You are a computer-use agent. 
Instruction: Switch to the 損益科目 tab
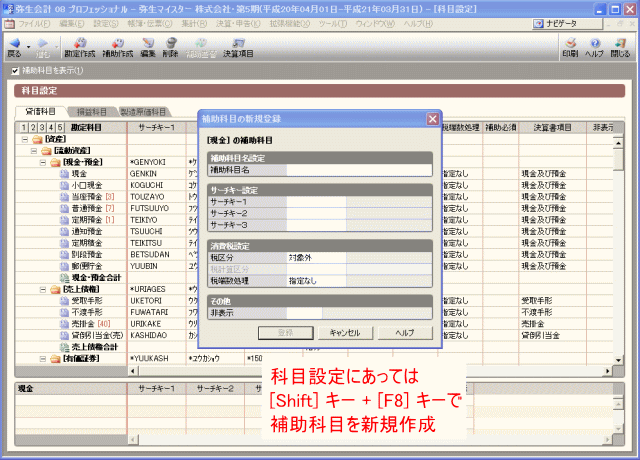tap(91, 112)
